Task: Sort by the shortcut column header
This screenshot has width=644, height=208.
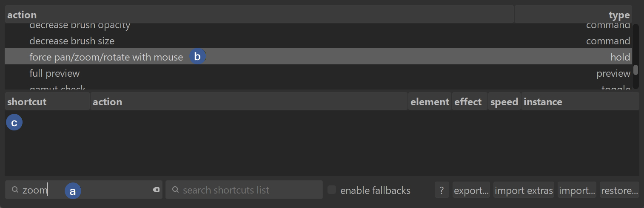Action: point(47,102)
